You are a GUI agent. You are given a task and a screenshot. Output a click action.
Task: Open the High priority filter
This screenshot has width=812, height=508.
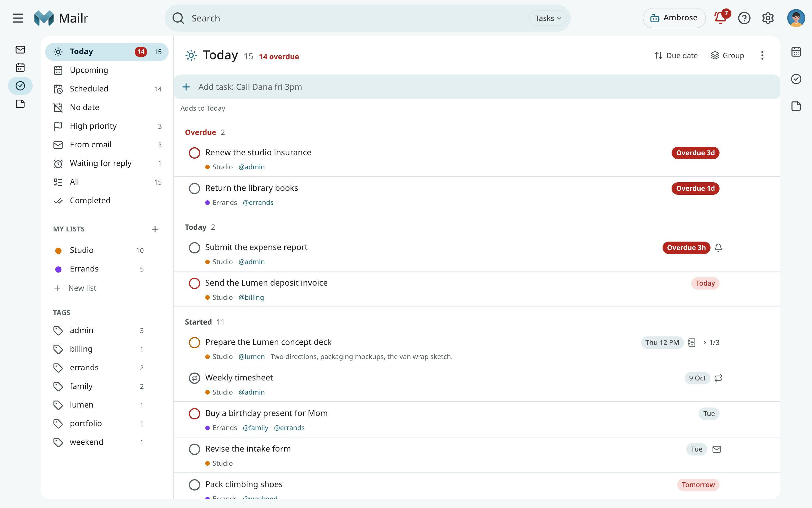(x=107, y=126)
